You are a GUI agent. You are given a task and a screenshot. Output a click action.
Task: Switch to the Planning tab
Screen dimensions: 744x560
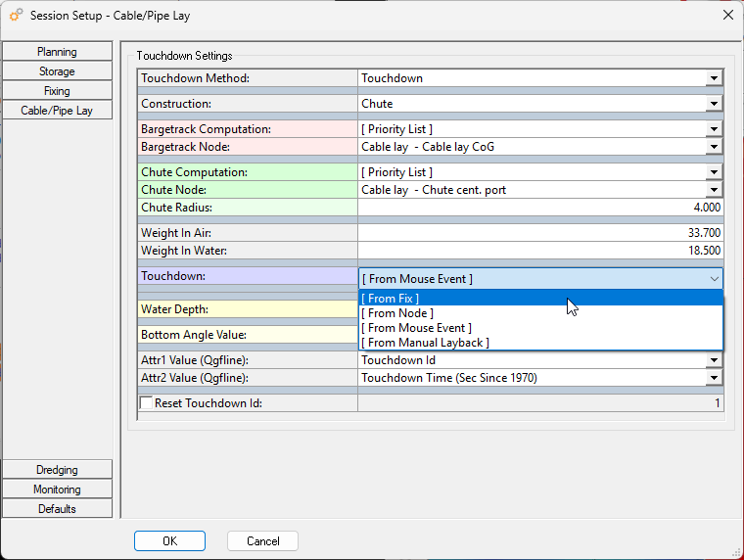point(57,52)
